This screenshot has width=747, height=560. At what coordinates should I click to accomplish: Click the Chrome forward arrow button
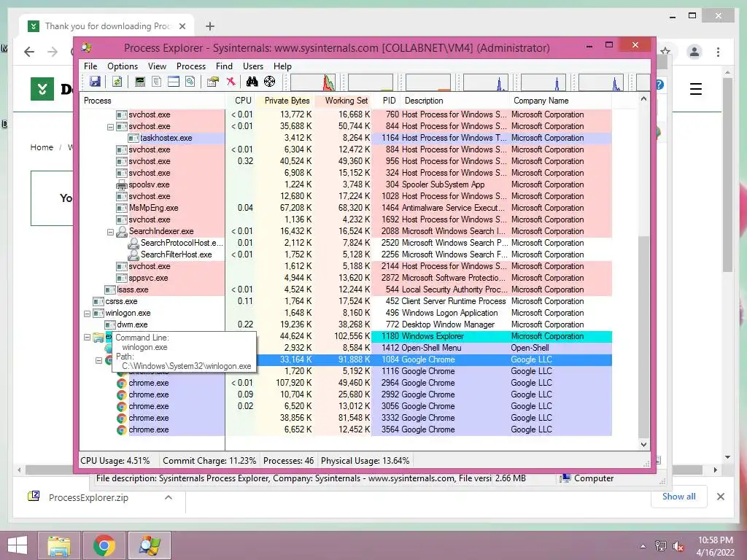(x=53, y=52)
